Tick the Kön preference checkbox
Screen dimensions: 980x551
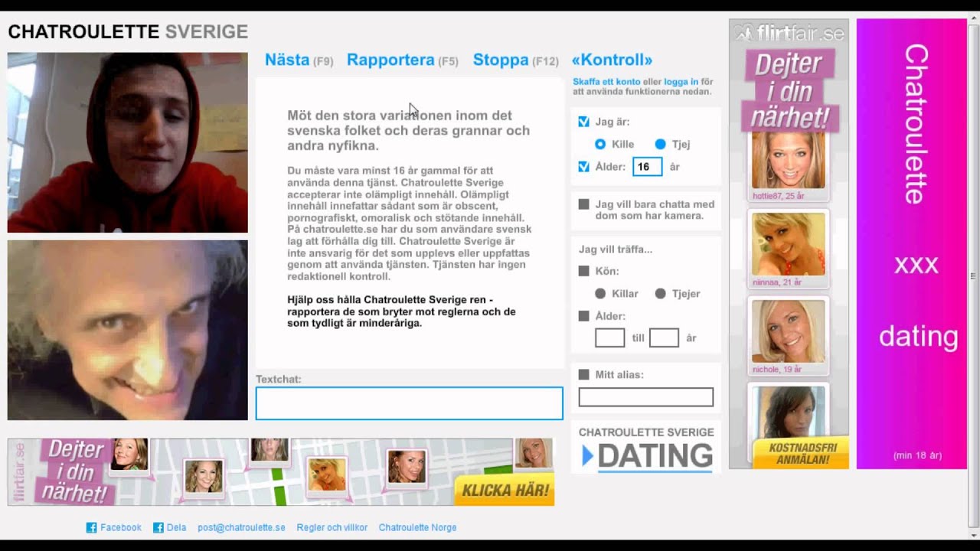(584, 271)
